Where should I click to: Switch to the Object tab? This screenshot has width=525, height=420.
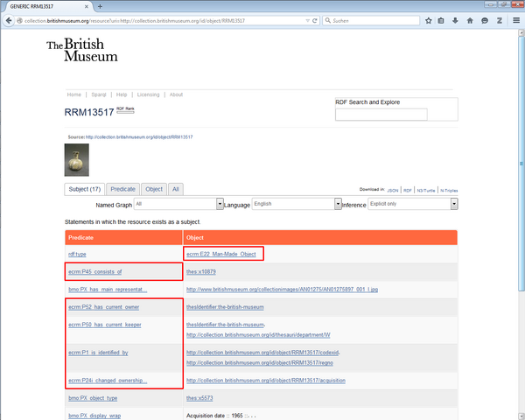(x=154, y=189)
